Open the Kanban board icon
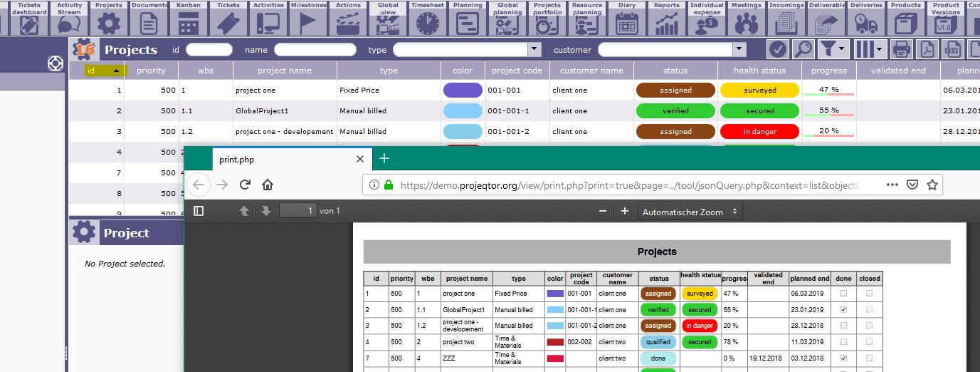The width and height of the screenshot is (980, 372). click(188, 23)
